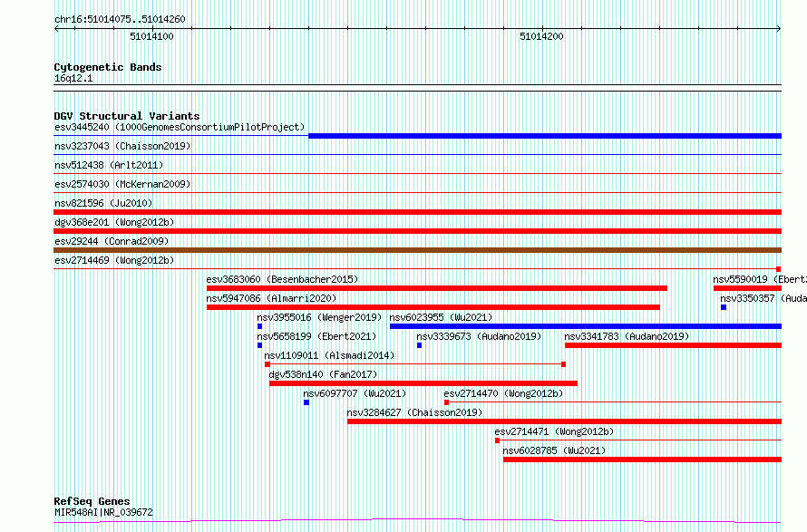This screenshot has width=807, height=532.
Task: Click the esv3445240 variant label
Action: pos(180,127)
